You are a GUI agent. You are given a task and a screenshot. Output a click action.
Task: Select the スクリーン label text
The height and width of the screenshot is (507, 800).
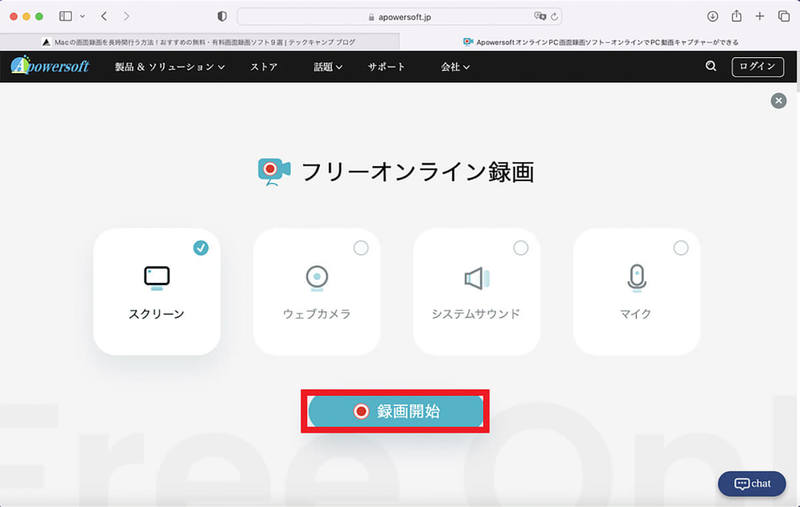point(157,314)
